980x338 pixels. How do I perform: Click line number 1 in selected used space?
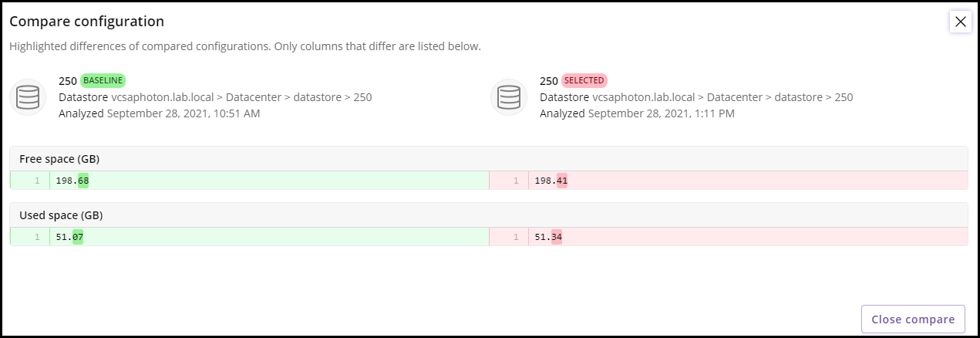pyautogui.click(x=515, y=237)
